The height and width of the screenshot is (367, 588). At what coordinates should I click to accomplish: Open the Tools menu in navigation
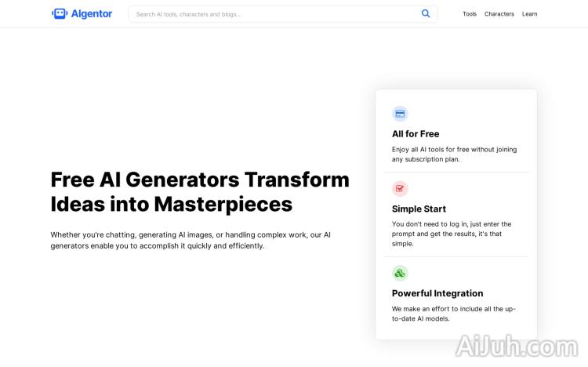click(470, 14)
